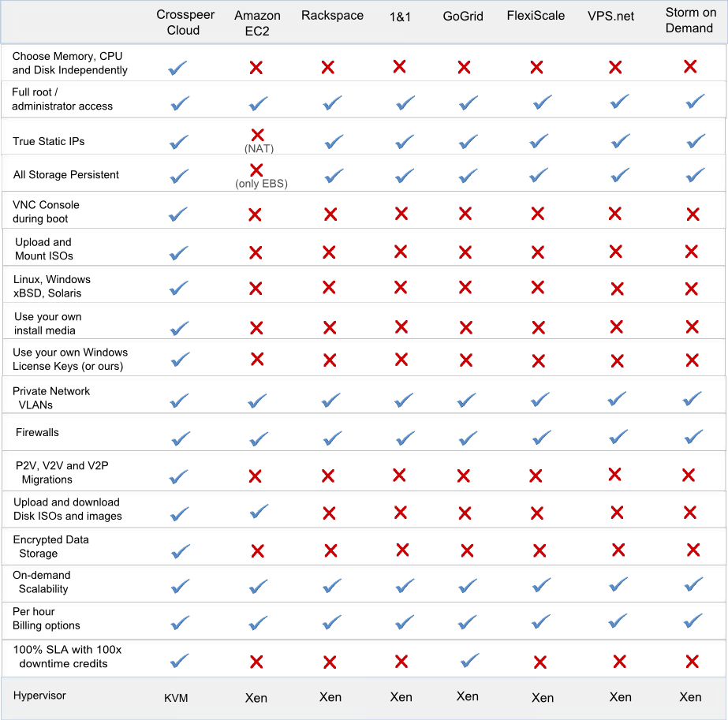Select the Crosspeer Cloud column header
Viewport: 728px width, 720px height.
pyautogui.click(x=185, y=22)
